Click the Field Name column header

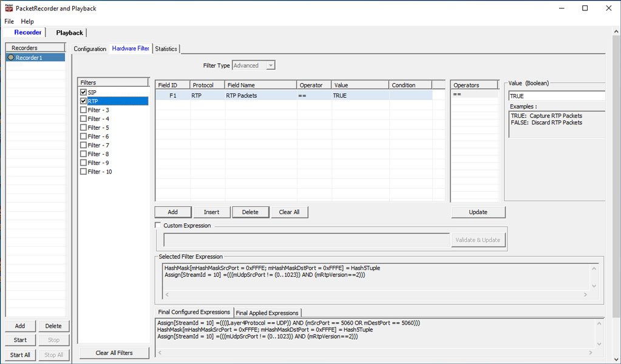pyautogui.click(x=260, y=85)
